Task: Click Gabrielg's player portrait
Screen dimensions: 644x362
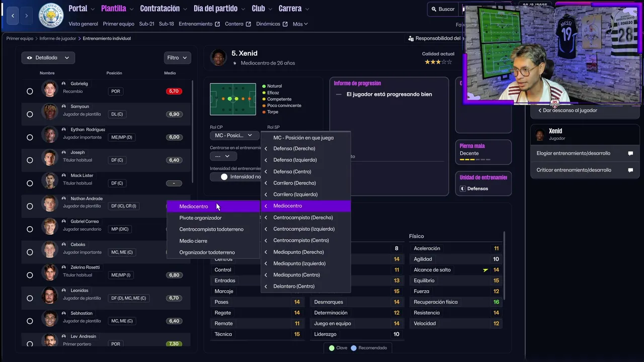Action: click(50, 88)
